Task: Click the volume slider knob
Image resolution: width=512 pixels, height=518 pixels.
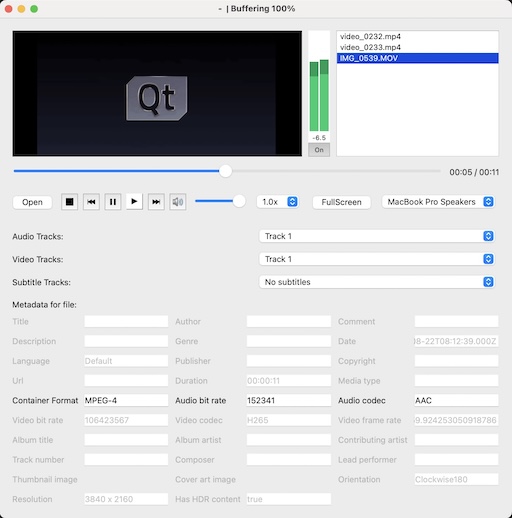Action: [239, 201]
